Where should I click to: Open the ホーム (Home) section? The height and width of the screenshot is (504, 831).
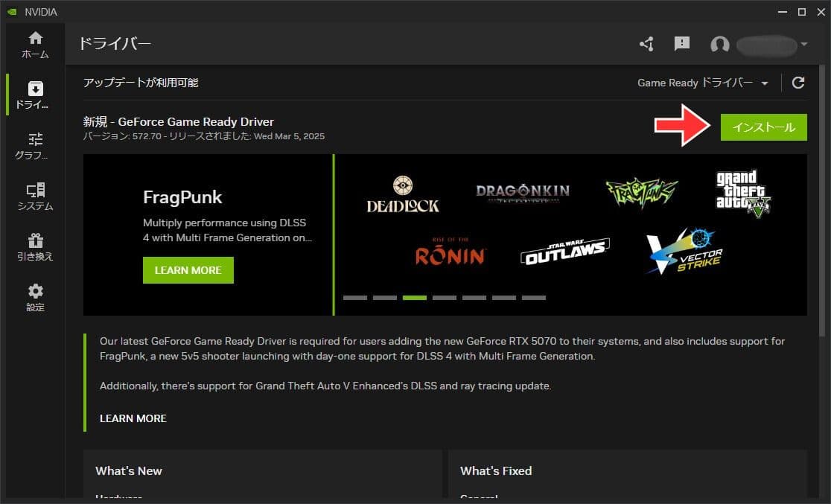click(34, 43)
